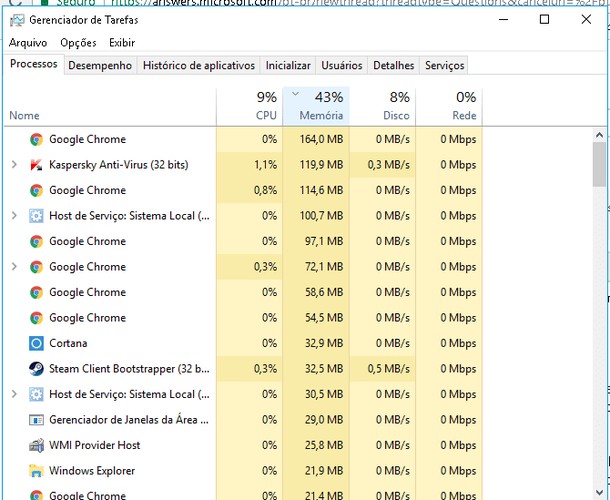Switch to the Desempenho tab
The height and width of the screenshot is (500, 610).
[100, 65]
